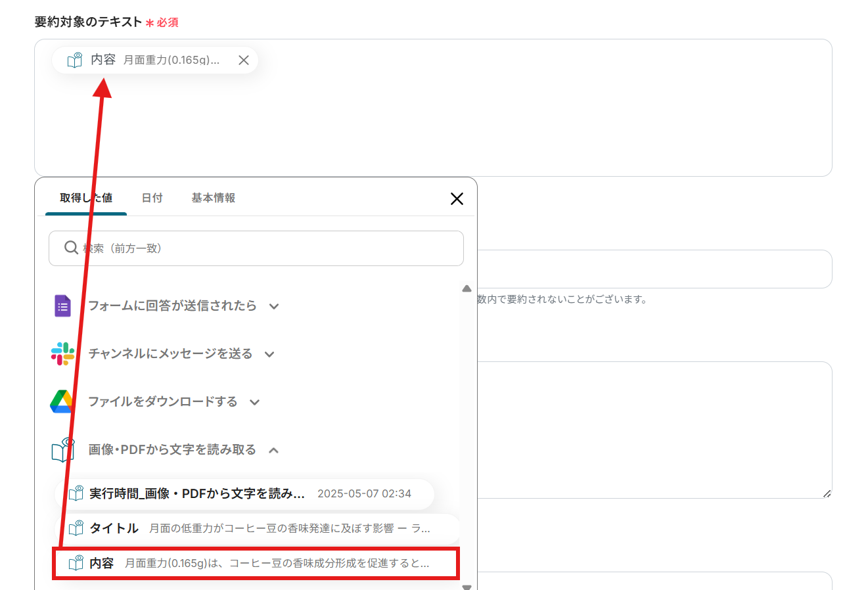The width and height of the screenshot is (868, 590).
Task: Pick the 実行時間 value dated 2025-05-07
Action: click(244, 494)
